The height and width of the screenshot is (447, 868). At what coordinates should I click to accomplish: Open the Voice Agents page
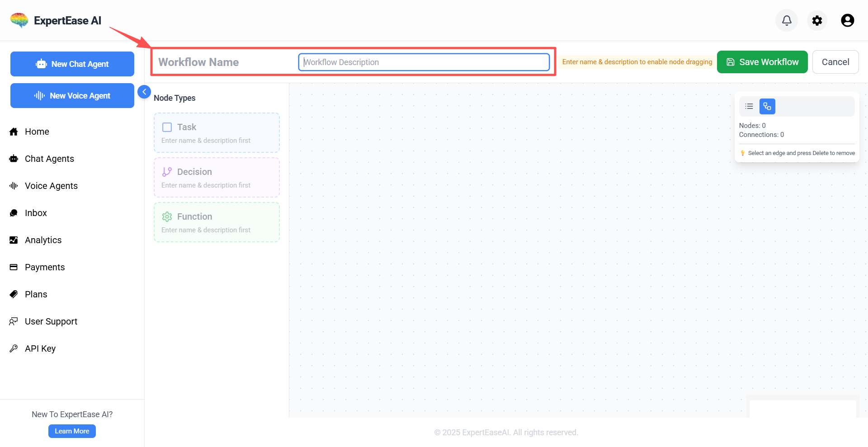(51, 186)
